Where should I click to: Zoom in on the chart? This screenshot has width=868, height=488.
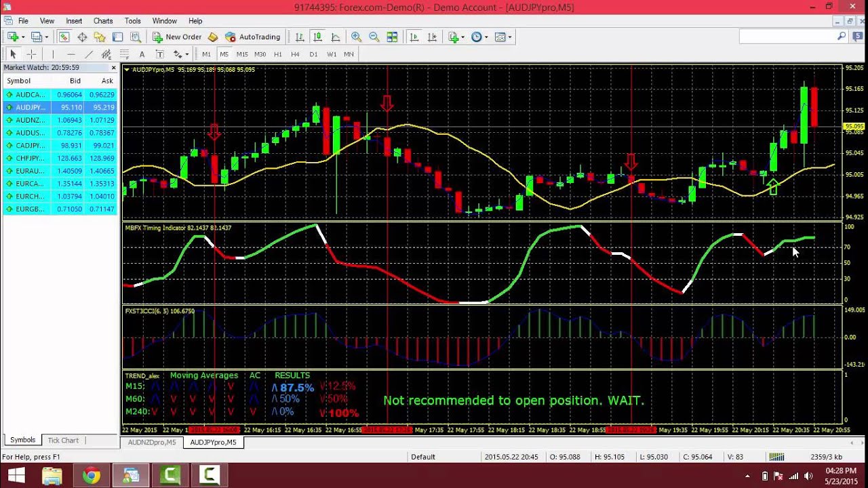[356, 37]
